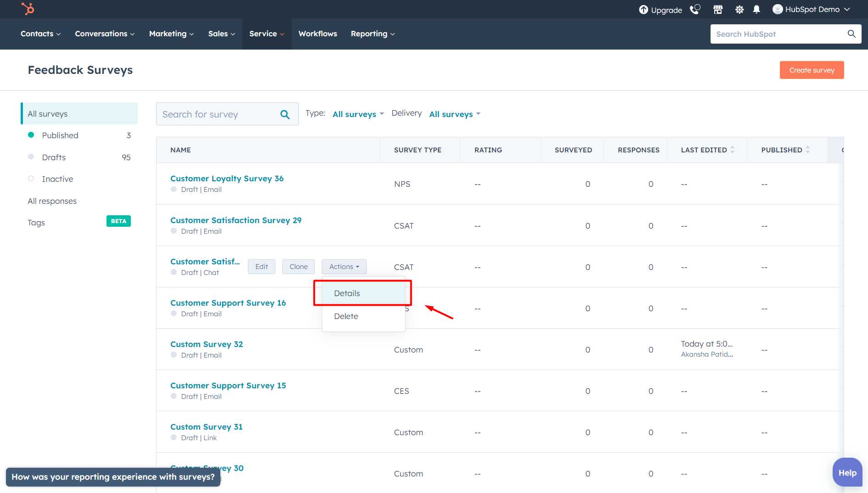Open the Help button
Viewport: 868px width, 493px height.
847,472
